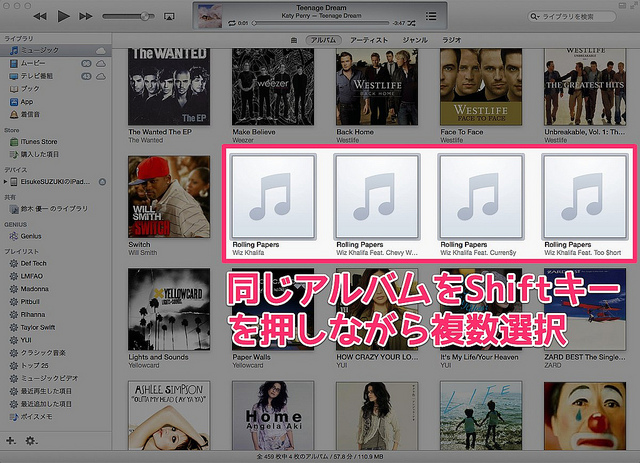
Task: Click the Unbreakable, Vol. 1 album title
Action: click(585, 132)
